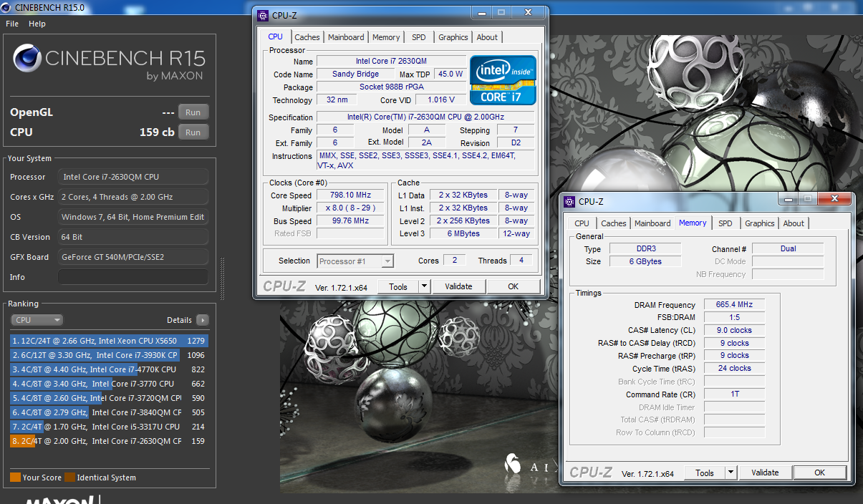Image resolution: width=863 pixels, height=504 pixels.
Task: Click the Bus Speed value 99.76 MHz
Action: (x=349, y=221)
